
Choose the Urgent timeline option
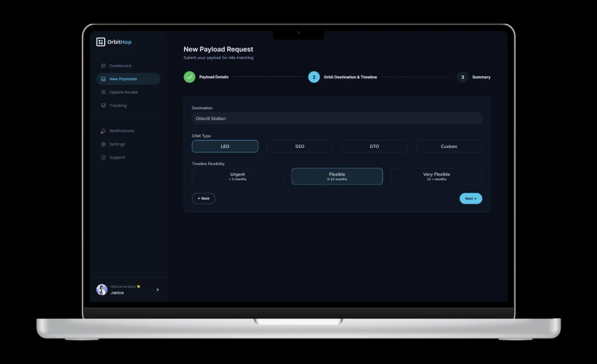tap(237, 176)
